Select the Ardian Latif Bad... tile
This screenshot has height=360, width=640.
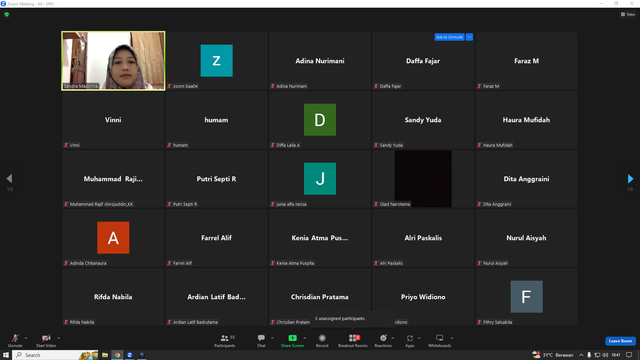pyautogui.click(x=216, y=297)
